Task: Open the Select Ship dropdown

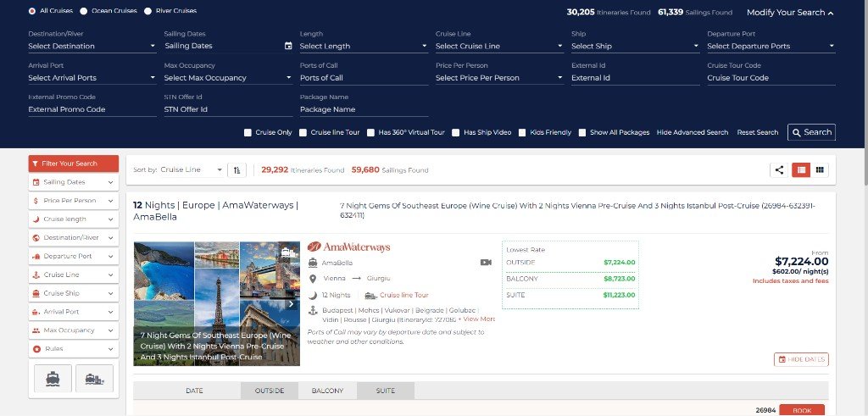Action: pyautogui.click(x=636, y=46)
